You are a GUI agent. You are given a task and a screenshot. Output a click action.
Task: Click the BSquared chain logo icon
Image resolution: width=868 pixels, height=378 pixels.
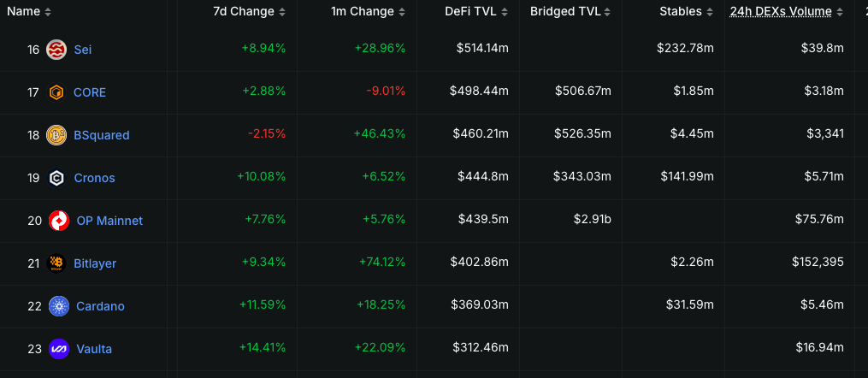tap(56, 135)
